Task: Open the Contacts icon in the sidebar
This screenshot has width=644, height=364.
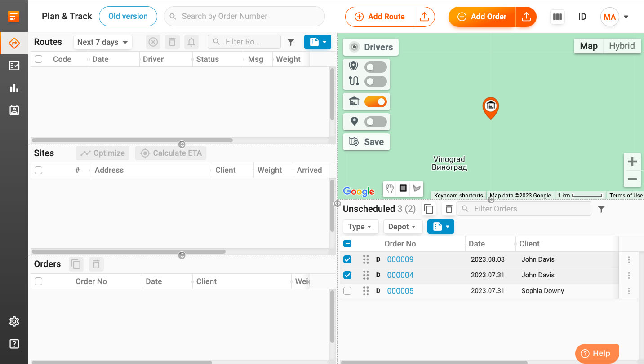Action: (x=14, y=110)
